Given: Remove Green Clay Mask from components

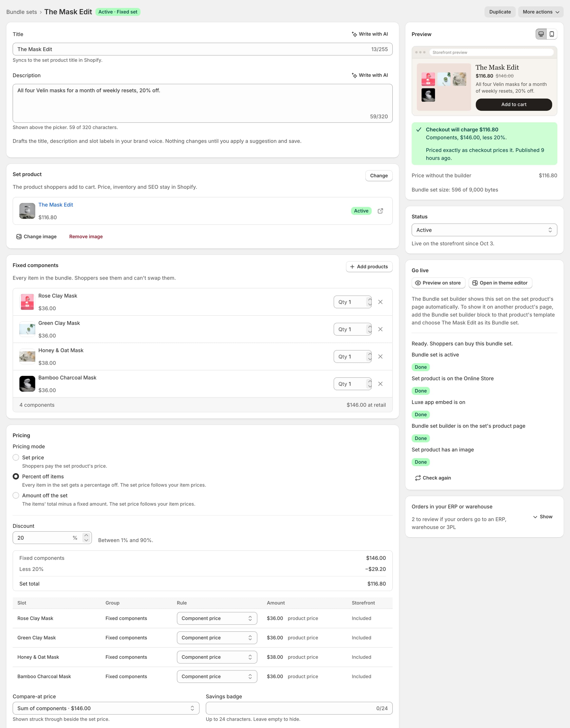Looking at the screenshot, I should click(380, 329).
